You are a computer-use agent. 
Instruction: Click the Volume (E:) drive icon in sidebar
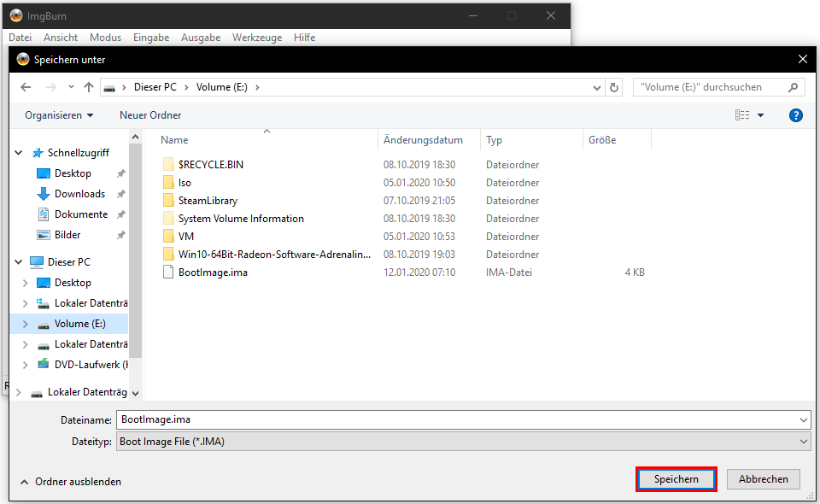pyautogui.click(x=44, y=324)
